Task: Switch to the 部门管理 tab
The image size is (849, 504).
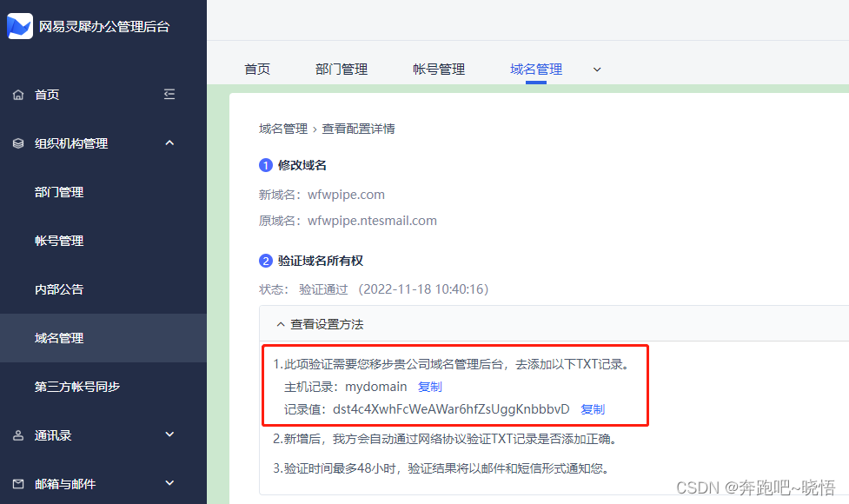Action: (342, 70)
